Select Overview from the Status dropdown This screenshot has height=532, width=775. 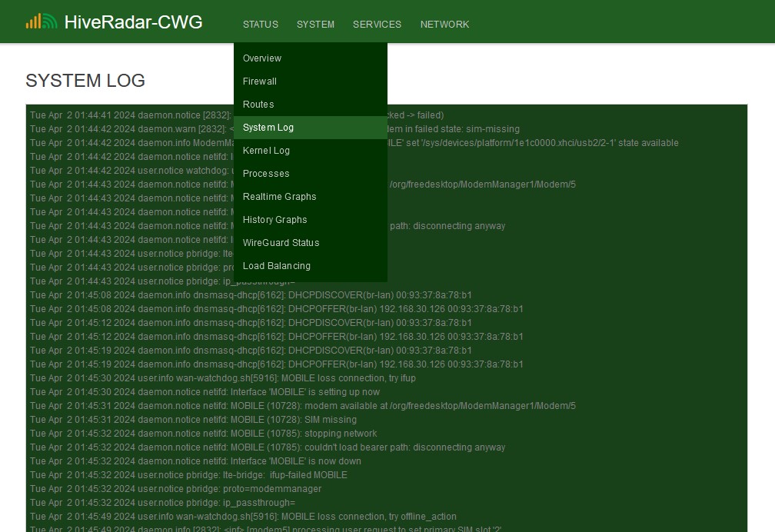(x=261, y=58)
